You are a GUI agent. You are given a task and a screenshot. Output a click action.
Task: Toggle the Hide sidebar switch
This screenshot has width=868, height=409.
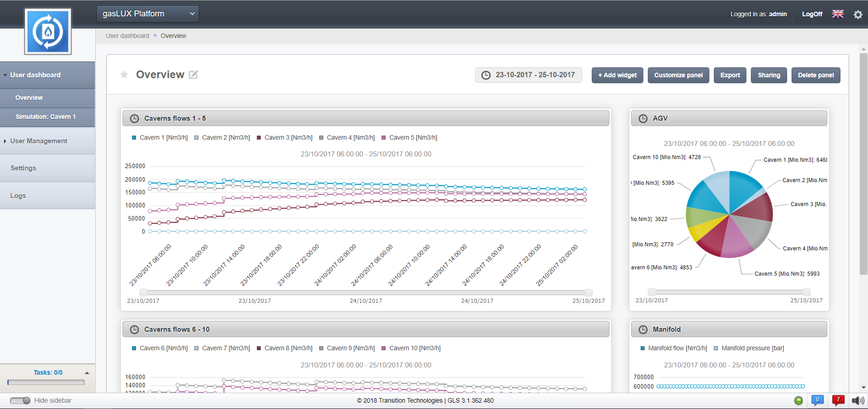pos(20,400)
